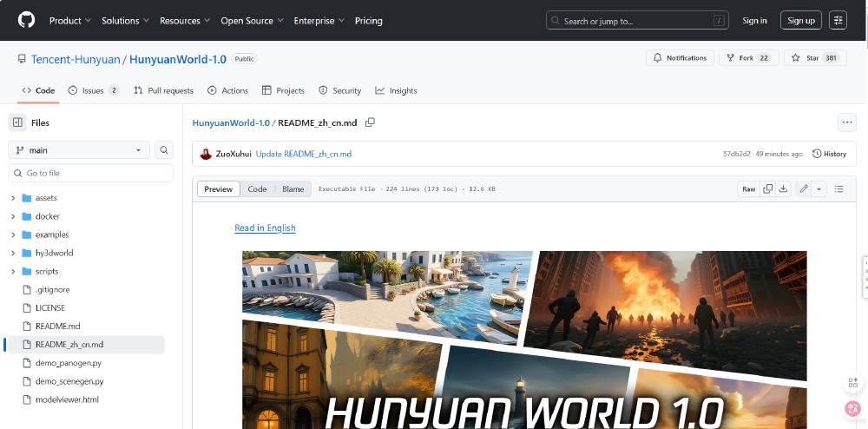Image resolution: width=868 pixels, height=429 pixels.
Task: Click the edit file pencil icon
Action: tap(804, 188)
